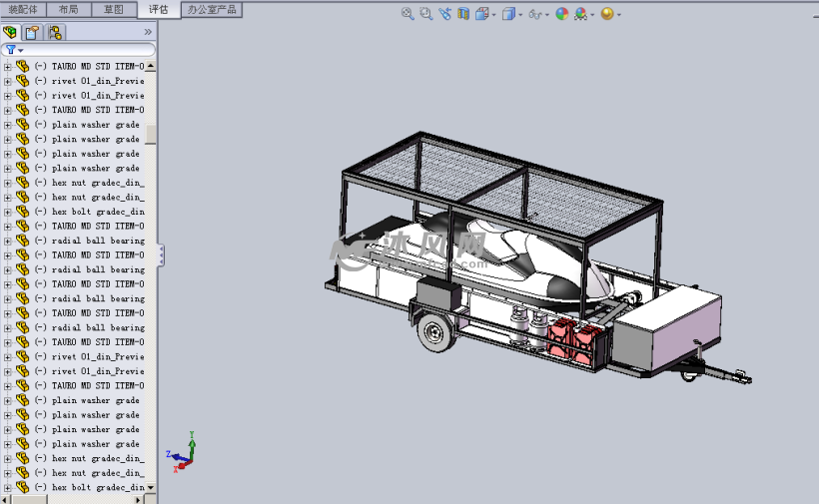This screenshot has width=819, height=504.
Task: Click the panel collapse handle on the splitter
Action: click(x=161, y=255)
